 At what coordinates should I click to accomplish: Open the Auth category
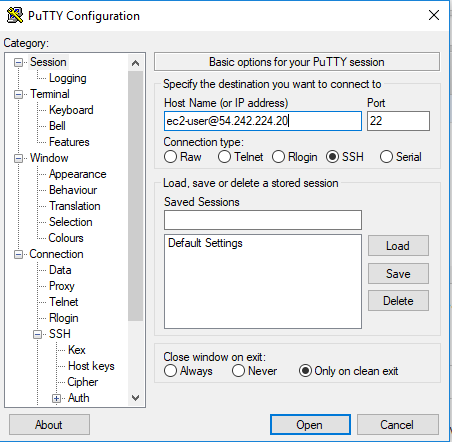(x=78, y=398)
